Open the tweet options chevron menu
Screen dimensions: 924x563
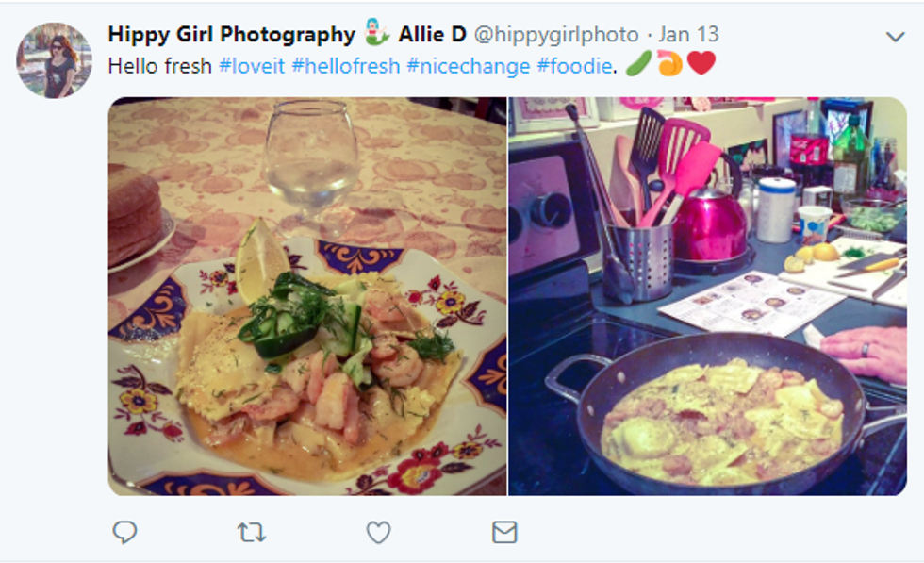click(x=895, y=37)
